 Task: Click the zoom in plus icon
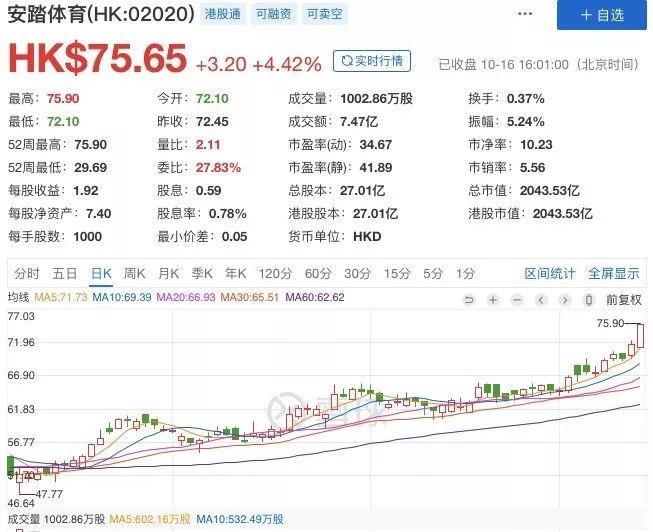click(x=493, y=300)
